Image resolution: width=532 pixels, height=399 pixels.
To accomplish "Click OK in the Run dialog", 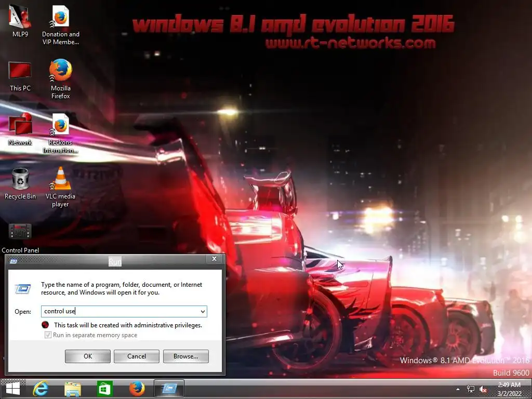I will point(87,356).
